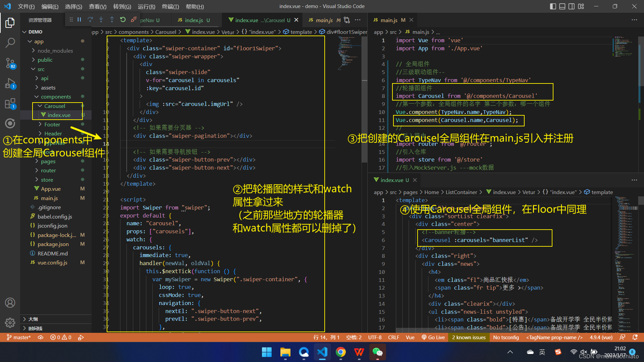Click Go Live in status bar
Viewport: 644px width, 362px height.
[433, 337]
